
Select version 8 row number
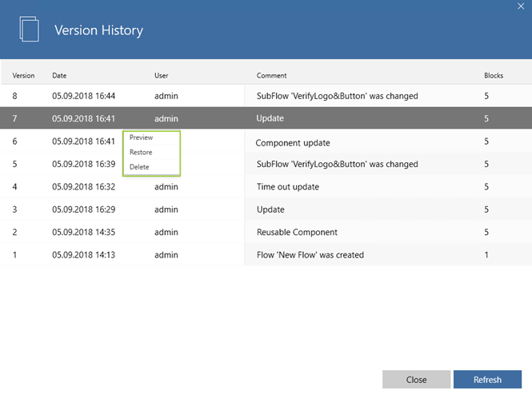14,96
